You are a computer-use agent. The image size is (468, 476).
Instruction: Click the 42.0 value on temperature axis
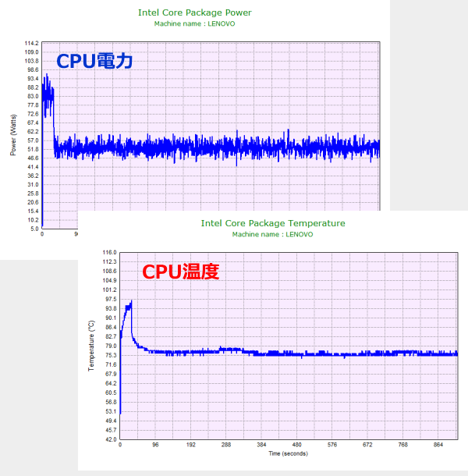click(x=111, y=439)
